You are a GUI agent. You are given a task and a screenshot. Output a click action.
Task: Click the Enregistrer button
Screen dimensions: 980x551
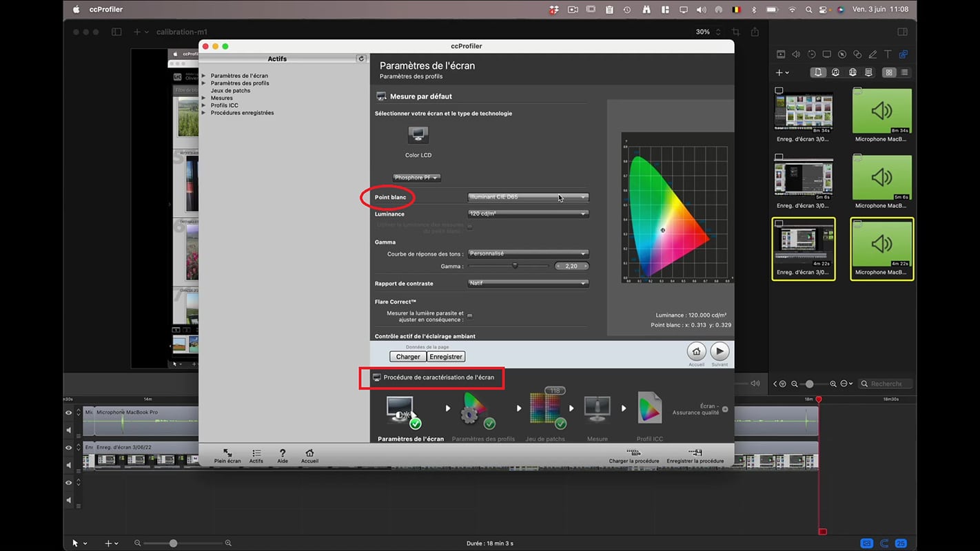(x=446, y=357)
